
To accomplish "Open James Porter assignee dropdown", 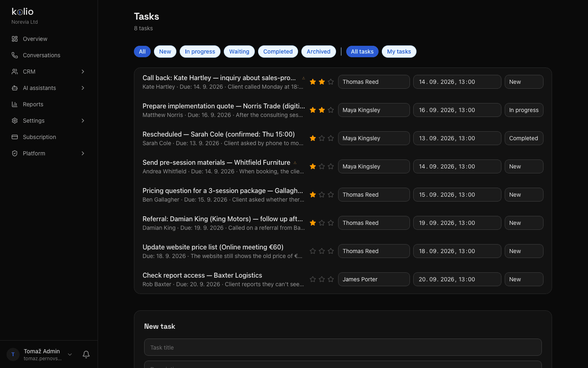I will pyautogui.click(x=374, y=279).
